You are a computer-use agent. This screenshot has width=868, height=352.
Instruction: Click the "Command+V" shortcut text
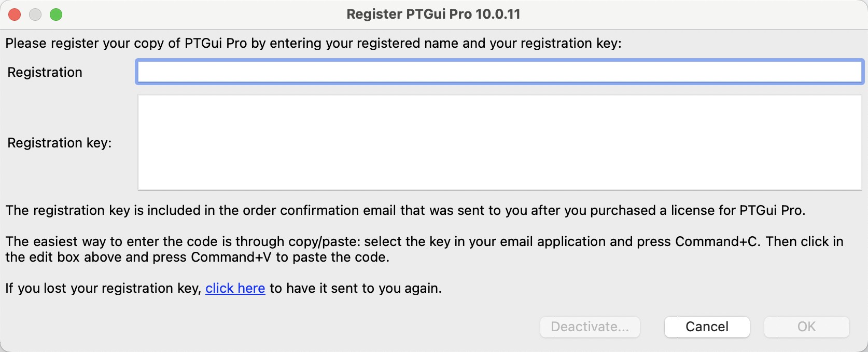point(231,257)
